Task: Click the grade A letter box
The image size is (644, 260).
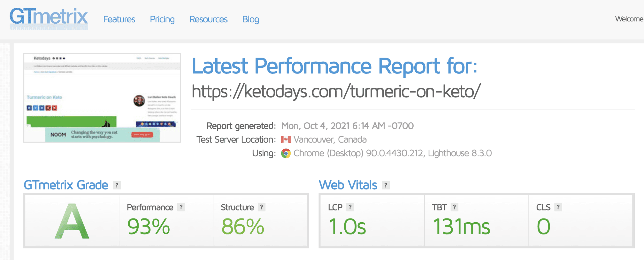Action: (x=72, y=221)
